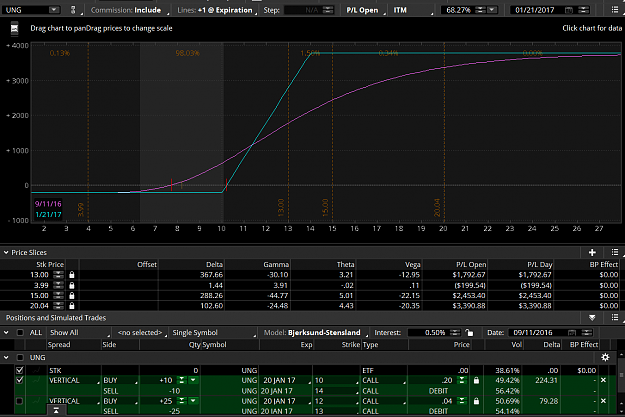Viewport: 625px width, 417px height.
Task: Remove the +10 vertical with X icon
Action: [603, 380]
